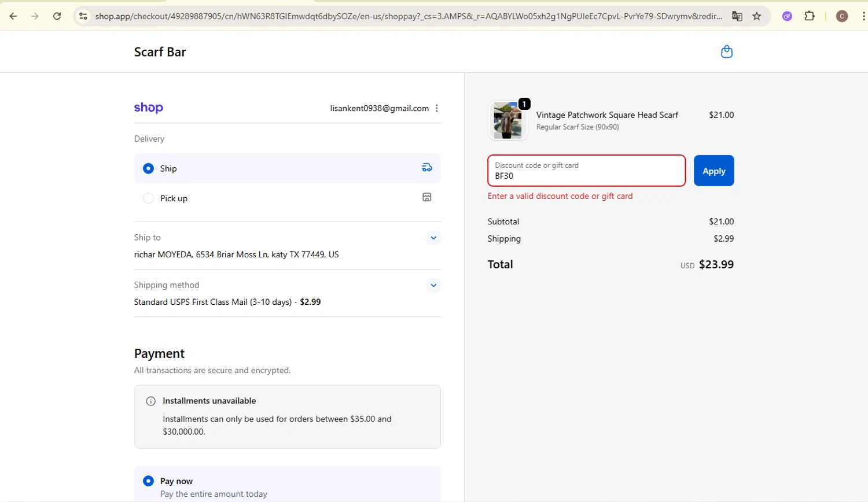
Task: Click Standard USPS First Class Mail text
Action: pyautogui.click(x=213, y=302)
